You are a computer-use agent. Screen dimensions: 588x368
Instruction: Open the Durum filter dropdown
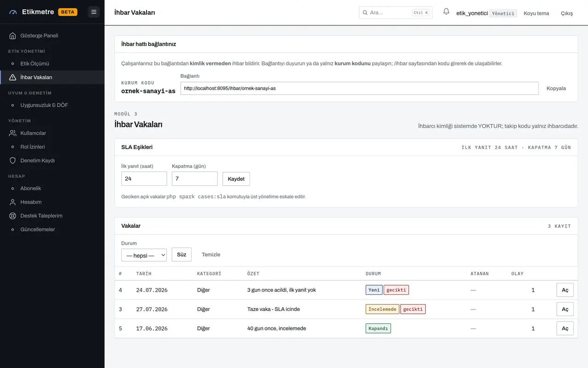point(144,255)
